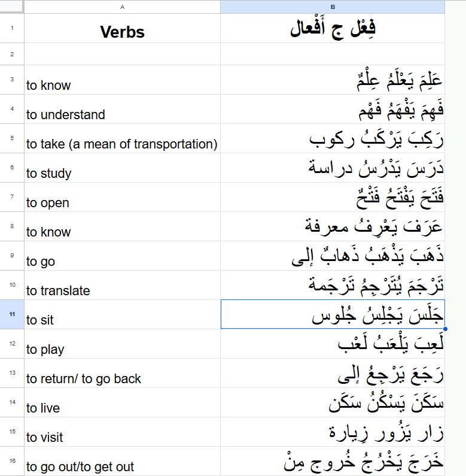The image size is (466, 476).
Task: Select row 11 header
Action: 12,314
